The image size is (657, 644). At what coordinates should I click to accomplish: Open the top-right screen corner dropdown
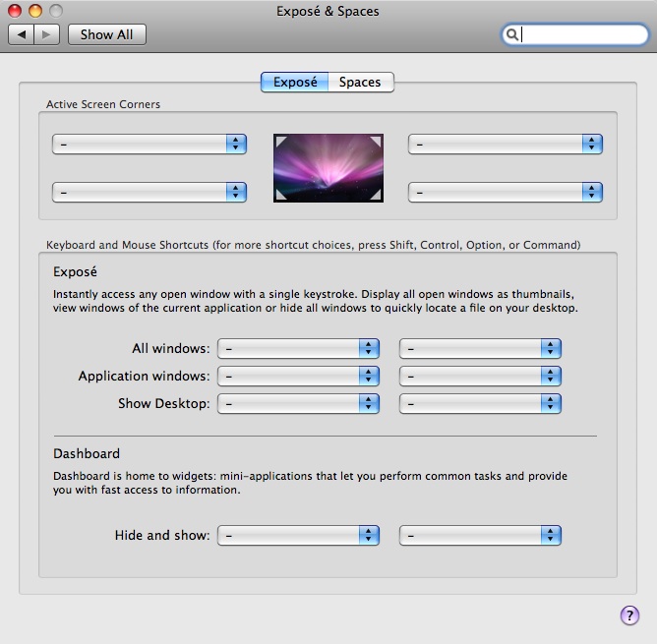(x=506, y=145)
